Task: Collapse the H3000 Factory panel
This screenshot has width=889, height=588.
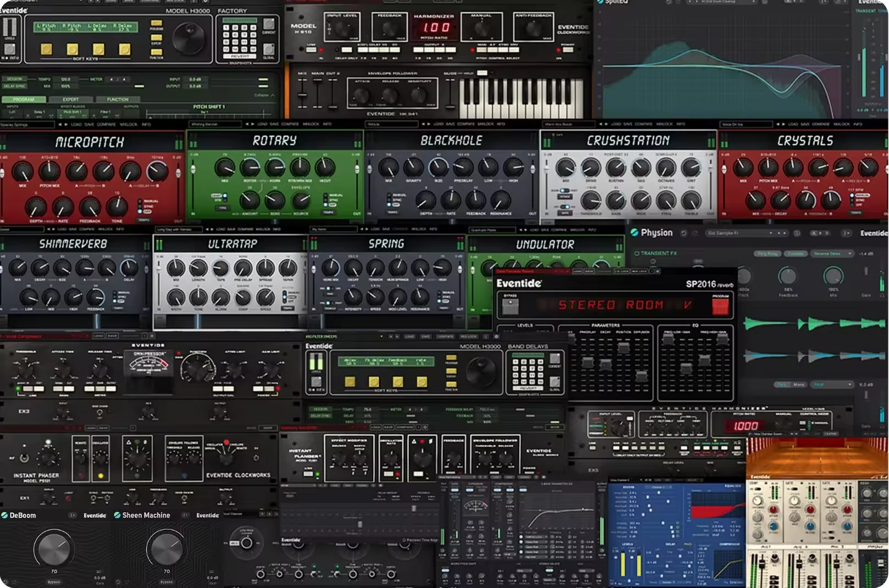Action: pos(265,95)
